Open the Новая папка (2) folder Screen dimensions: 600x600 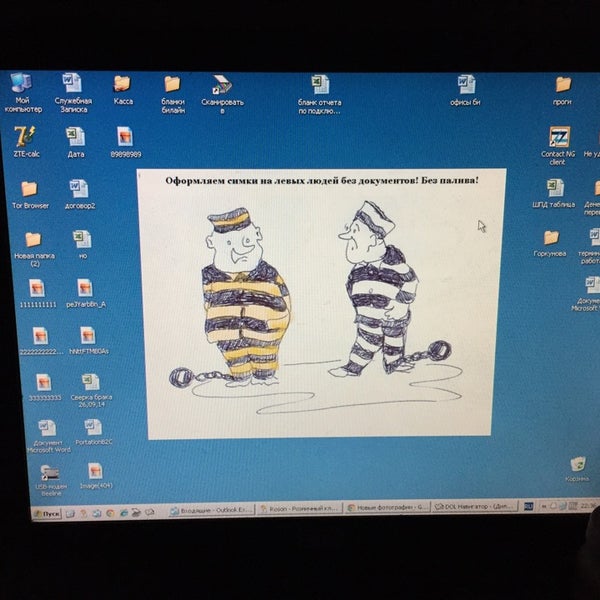34,249
